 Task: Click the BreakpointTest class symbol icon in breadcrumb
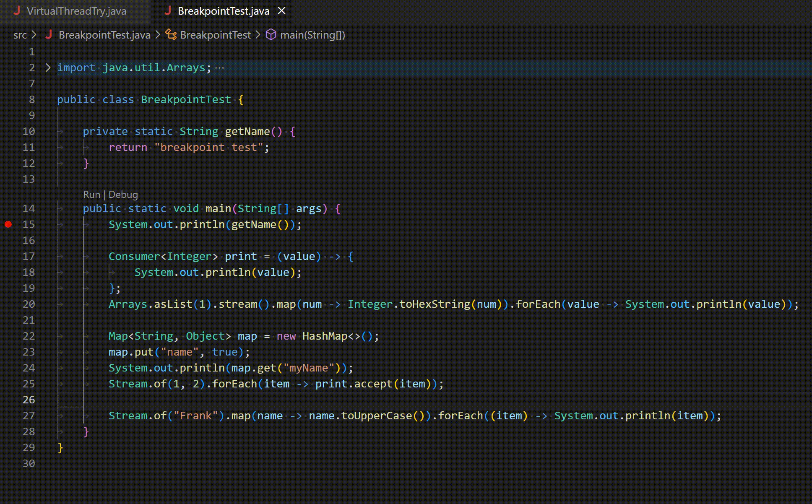point(171,35)
